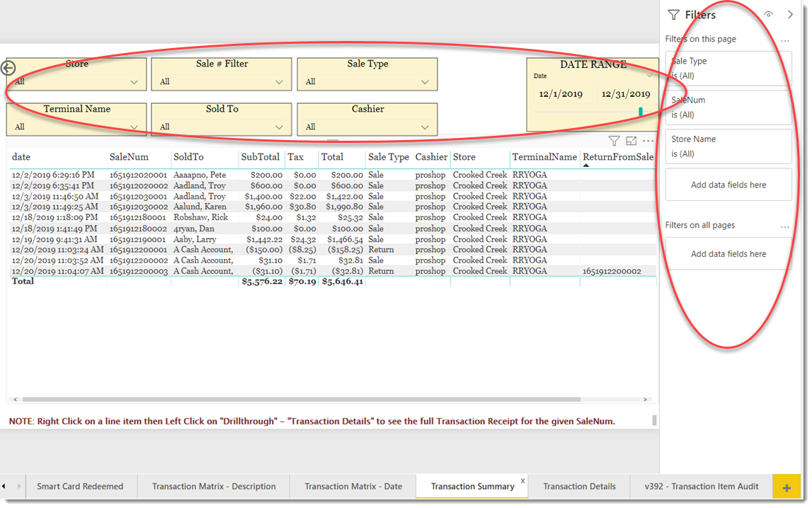Open the Store slicer dropdown
This screenshot has height=508, width=812.
tap(135, 82)
